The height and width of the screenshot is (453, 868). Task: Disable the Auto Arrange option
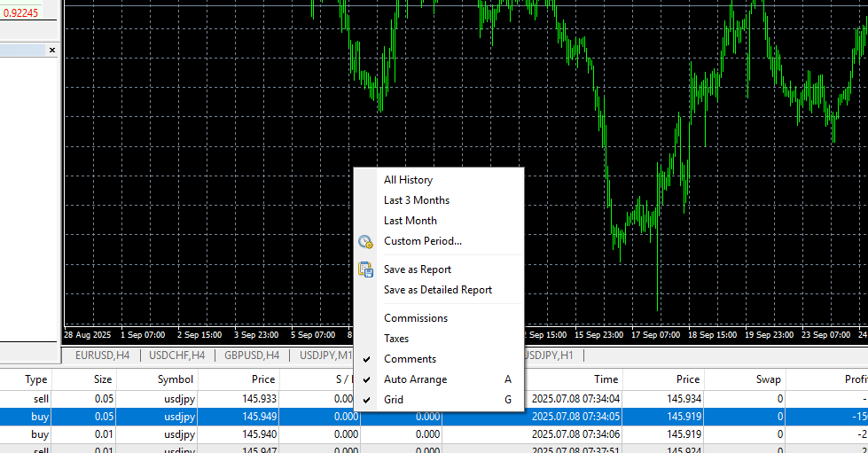[x=415, y=379]
